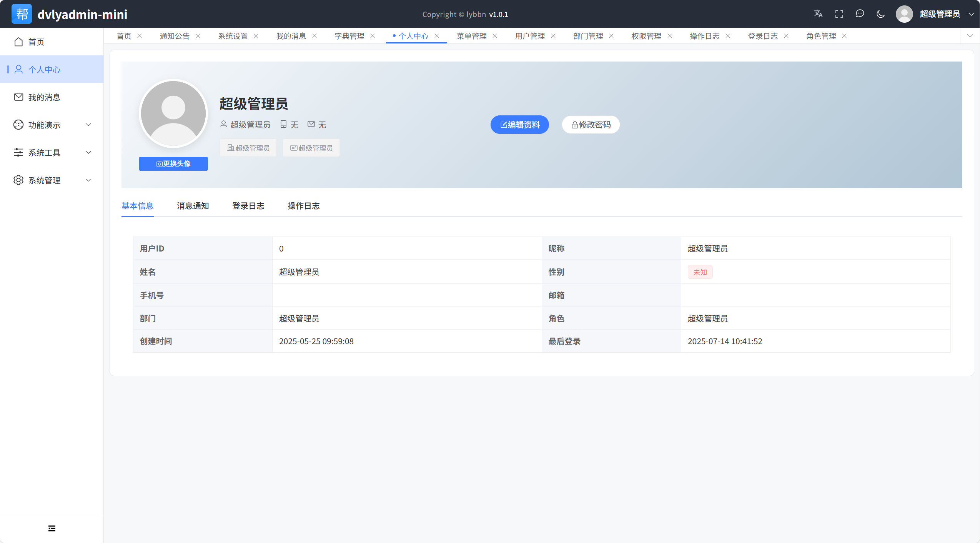Close the 登录日志 top tab
The height and width of the screenshot is (543, 980).
click(786, 36)
